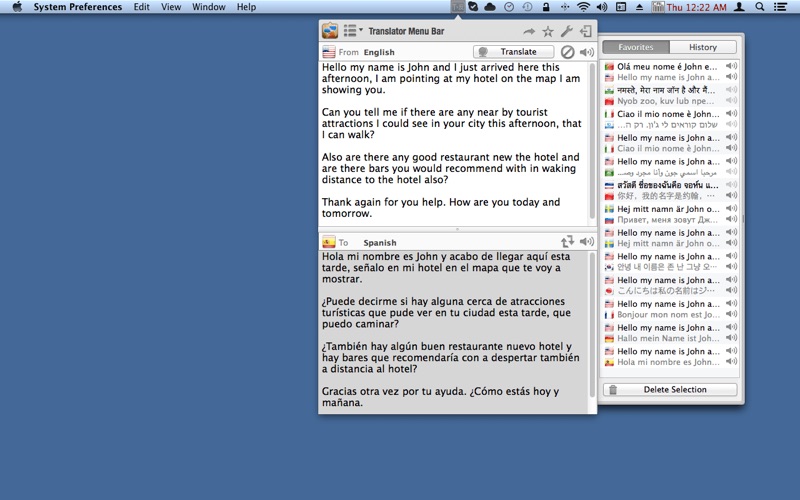Click the Translate button
The width and height of the screenshot is (800, 500).
(513, 52)
